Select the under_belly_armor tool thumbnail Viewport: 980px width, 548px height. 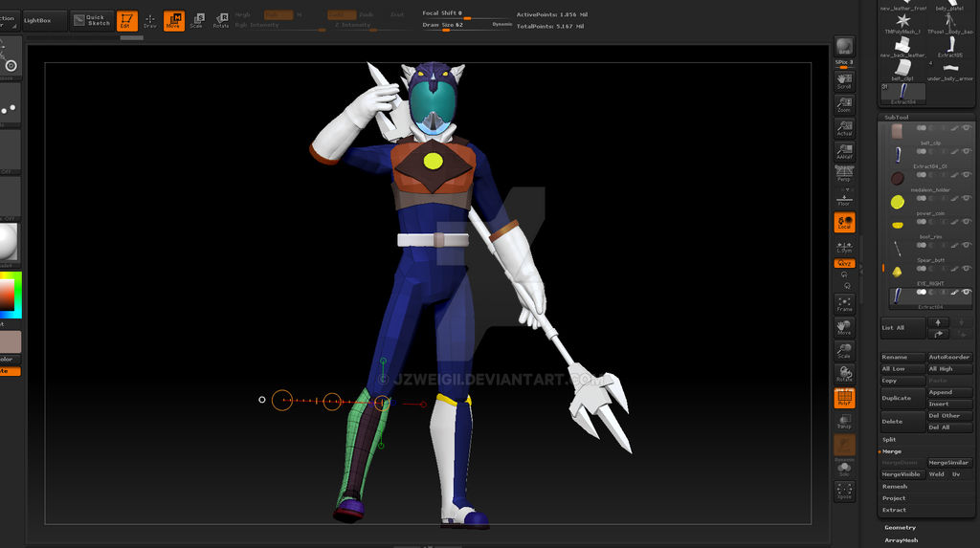pos(950,71)
